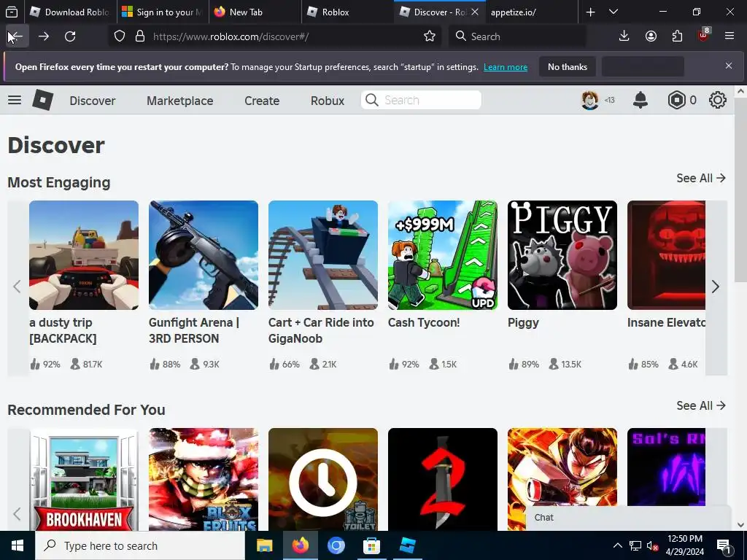Open the Roblox avatar profile icon
The width and height of the screenshot is (747, 560).
(589, 100)
